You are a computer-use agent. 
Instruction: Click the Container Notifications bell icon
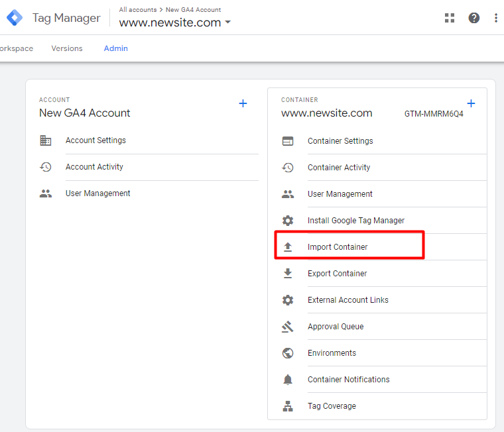288,380
